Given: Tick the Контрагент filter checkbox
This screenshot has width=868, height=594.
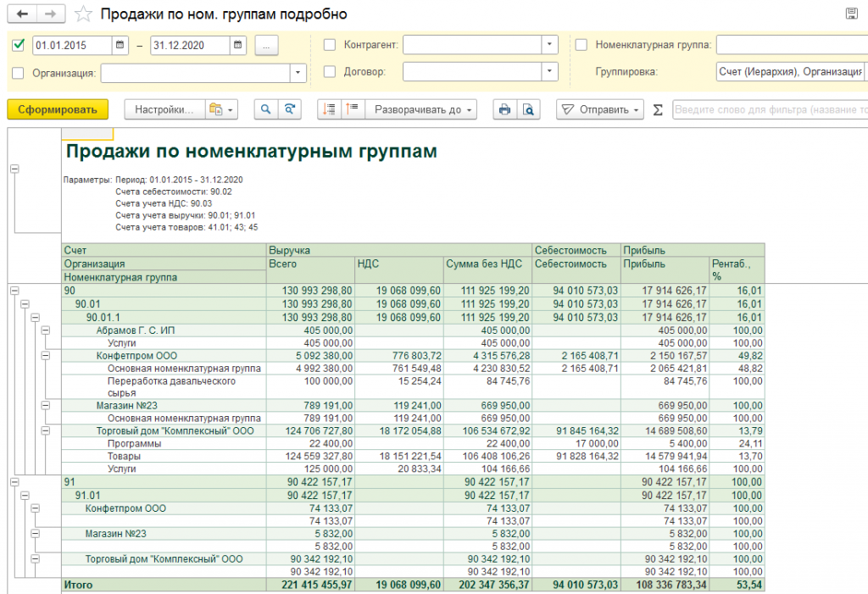Looking at the screenshot, I should pyautogui.click(x=330, y=45).
